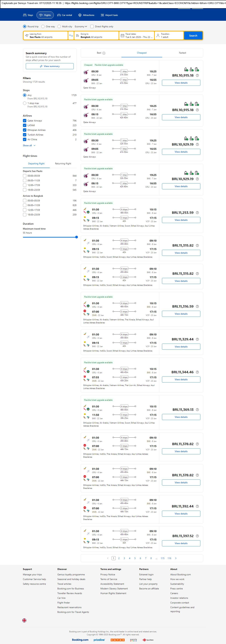The image size is (226, 644).
Task: Click the swap origin and destination arrows icon
Action: (x=71, y=36)
